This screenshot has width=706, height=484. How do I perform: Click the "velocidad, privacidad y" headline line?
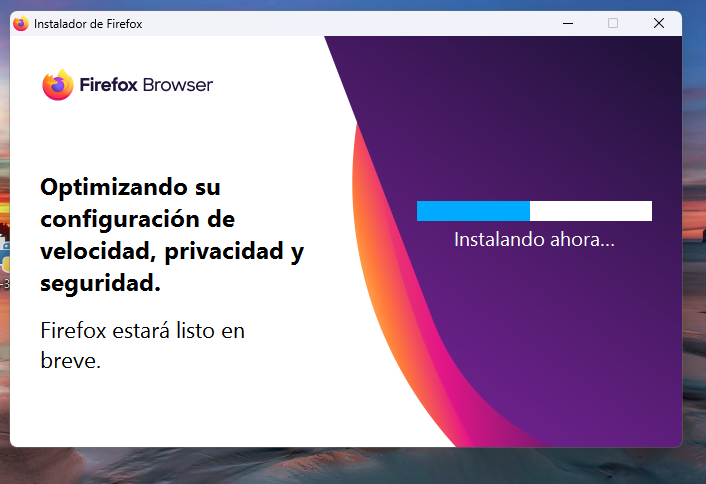171,251
